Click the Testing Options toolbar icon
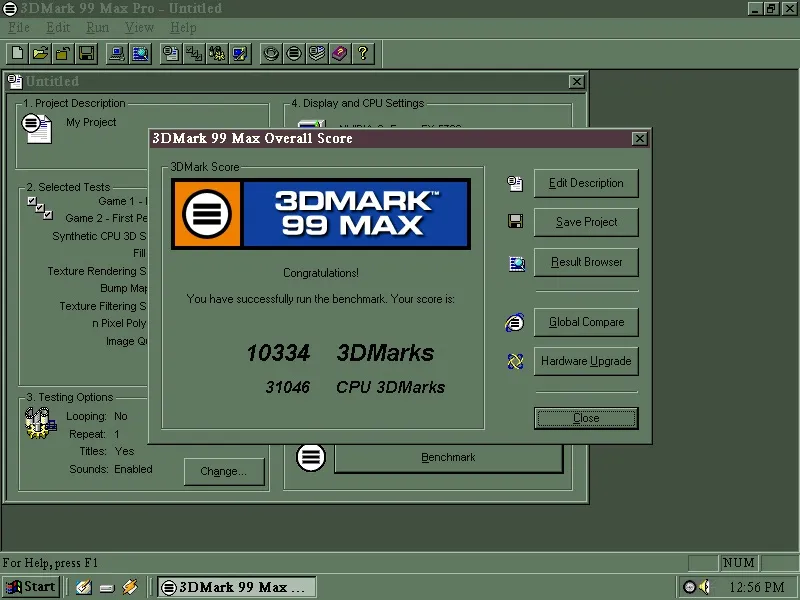 (217, 54)
